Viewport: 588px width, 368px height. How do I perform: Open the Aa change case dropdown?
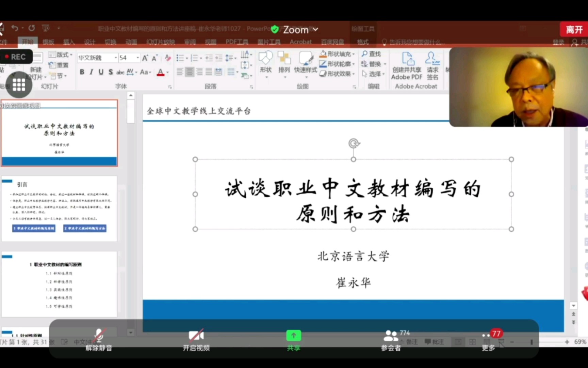(145, 72)
